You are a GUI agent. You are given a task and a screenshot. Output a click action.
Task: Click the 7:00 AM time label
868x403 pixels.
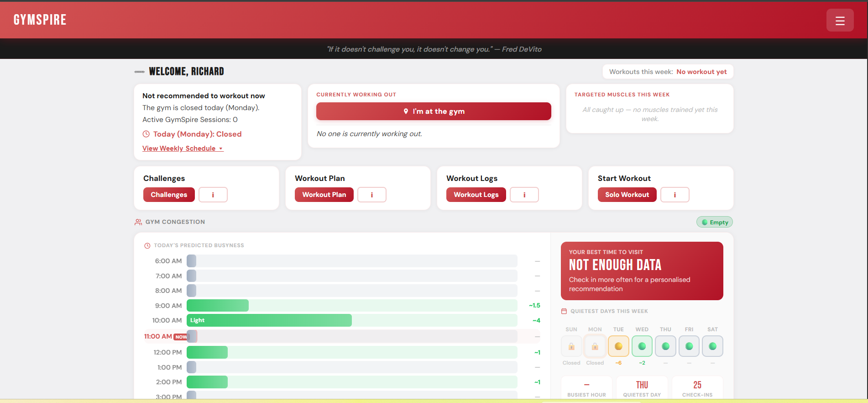coord(168,276)
